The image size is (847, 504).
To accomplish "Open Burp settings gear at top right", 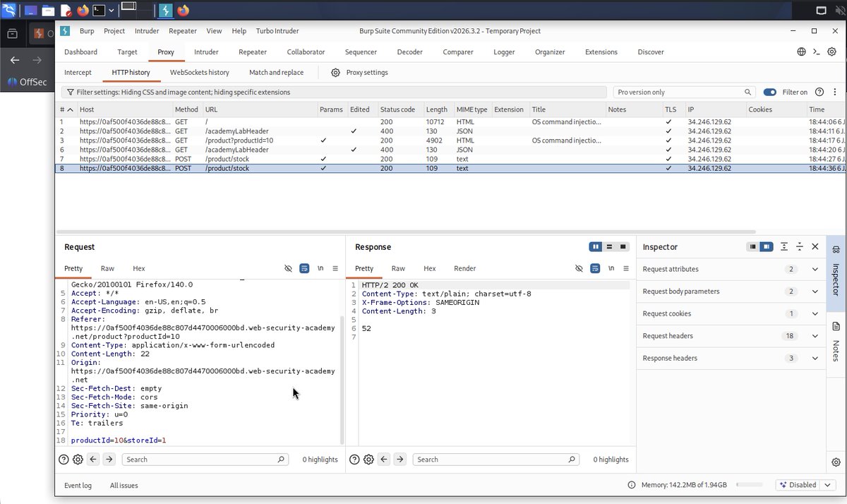I will click(831, 52).
